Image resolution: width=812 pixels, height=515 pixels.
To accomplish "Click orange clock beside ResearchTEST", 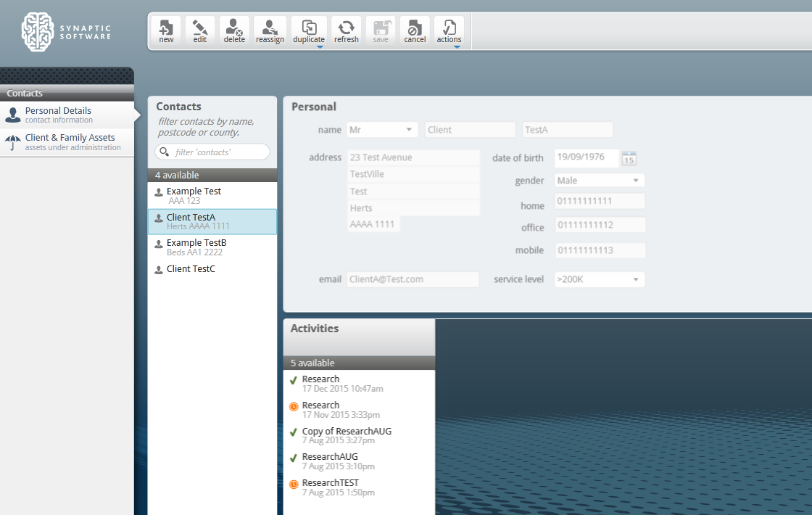I will click(294, 484).
